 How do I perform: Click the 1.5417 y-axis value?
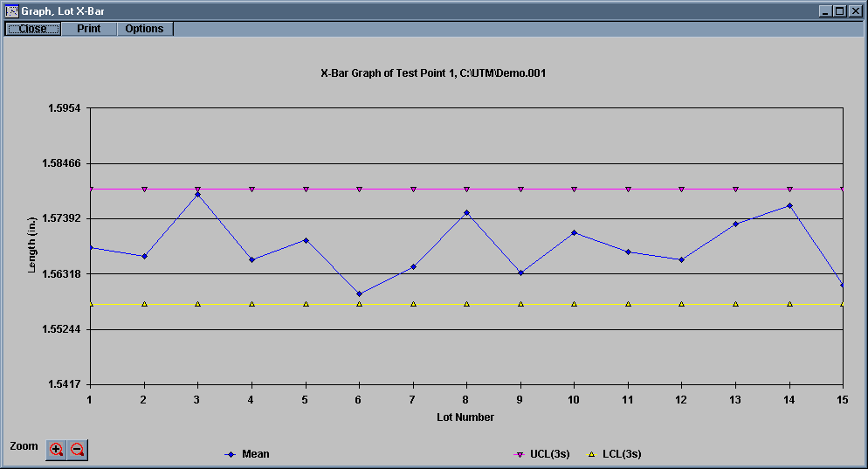[65, 383]
